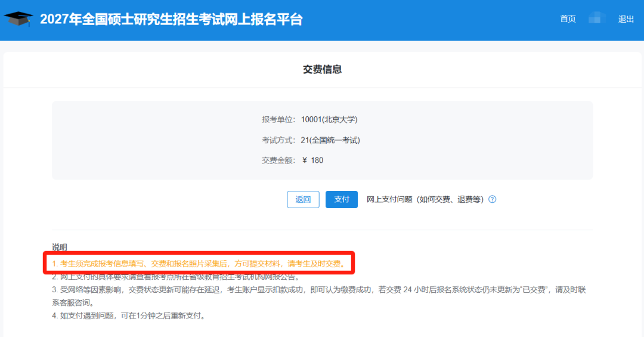This screenshot has height=337, width=644.
Task: Click note 3 about 受网络等因素影响
Action: pyautogui.click(x=318, y=296)
